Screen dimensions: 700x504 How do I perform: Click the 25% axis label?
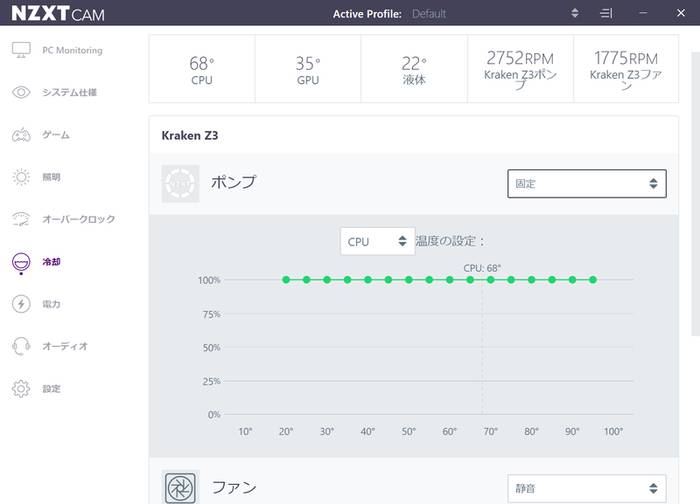212,382
